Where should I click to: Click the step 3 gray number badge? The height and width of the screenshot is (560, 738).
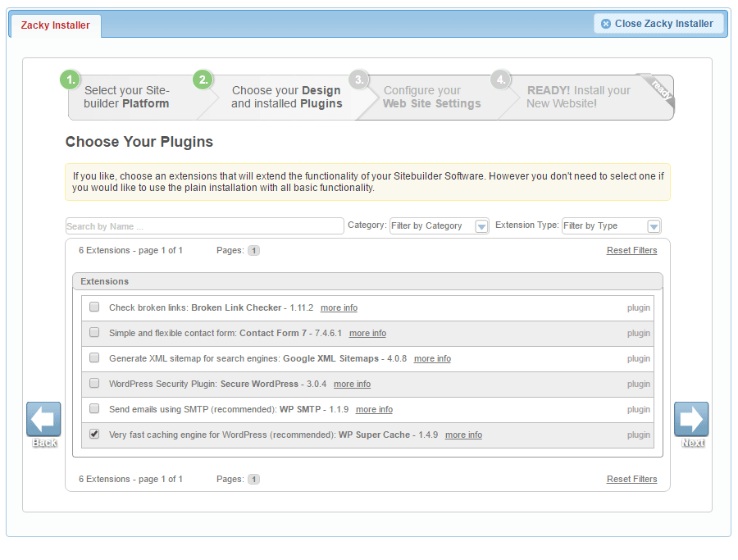[358, 80]
